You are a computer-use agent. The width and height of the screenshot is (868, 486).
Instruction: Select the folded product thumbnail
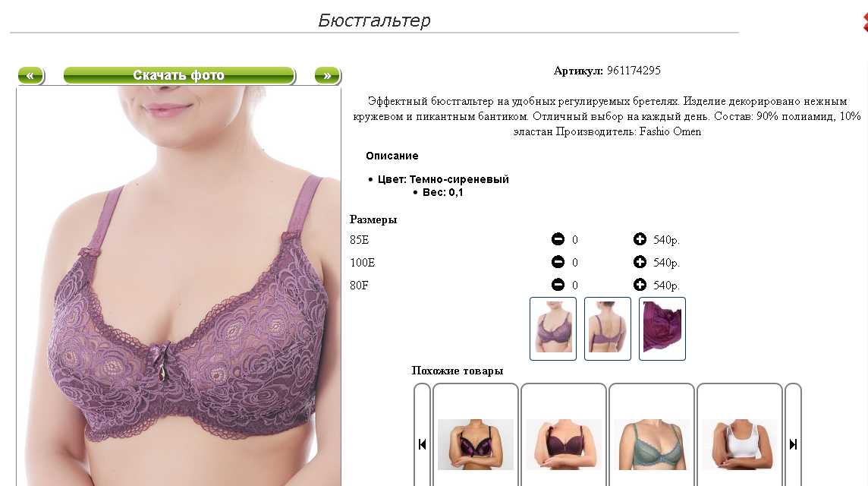pyautogui.click(x=662, y=329)
